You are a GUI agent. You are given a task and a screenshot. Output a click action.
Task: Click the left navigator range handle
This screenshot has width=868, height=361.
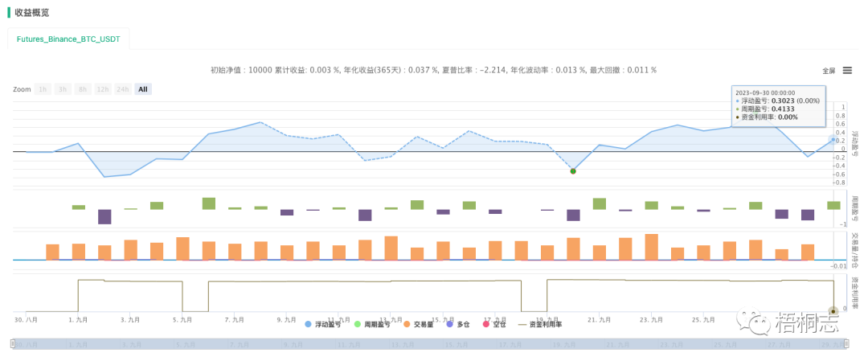[x=13, y=344]
